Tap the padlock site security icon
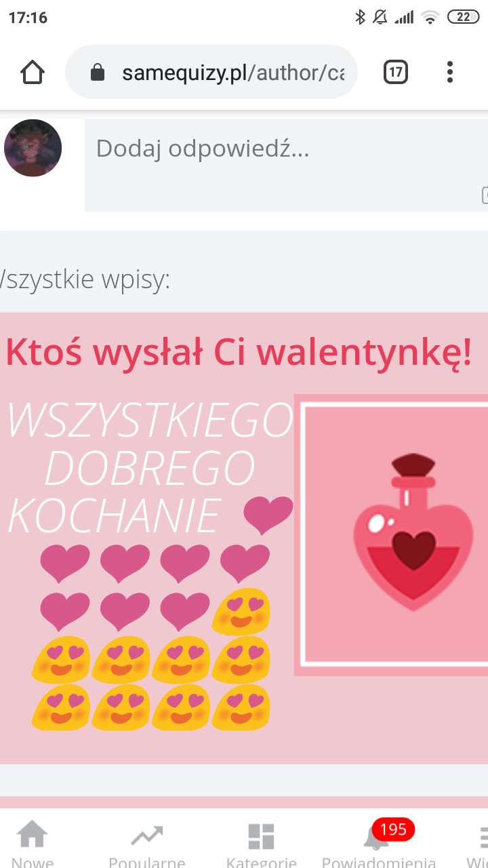This screenshot has height=868, width=488. [98, 73]
